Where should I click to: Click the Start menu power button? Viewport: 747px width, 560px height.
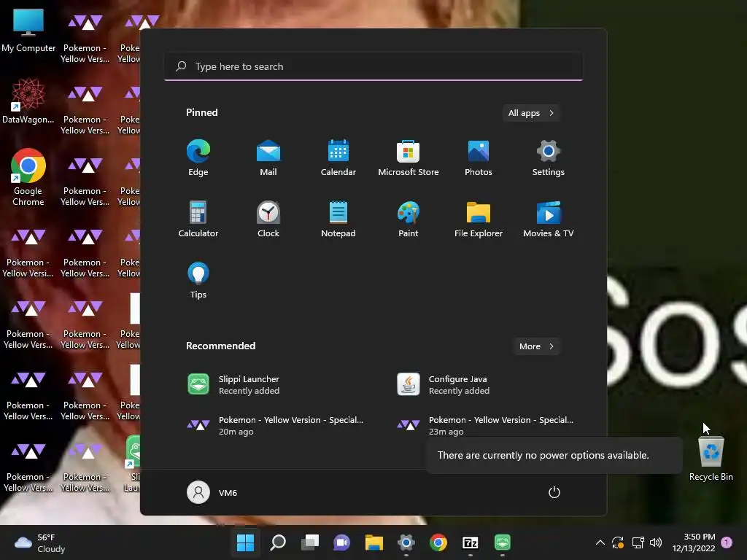pyautogui.click(x=554, y=492)
